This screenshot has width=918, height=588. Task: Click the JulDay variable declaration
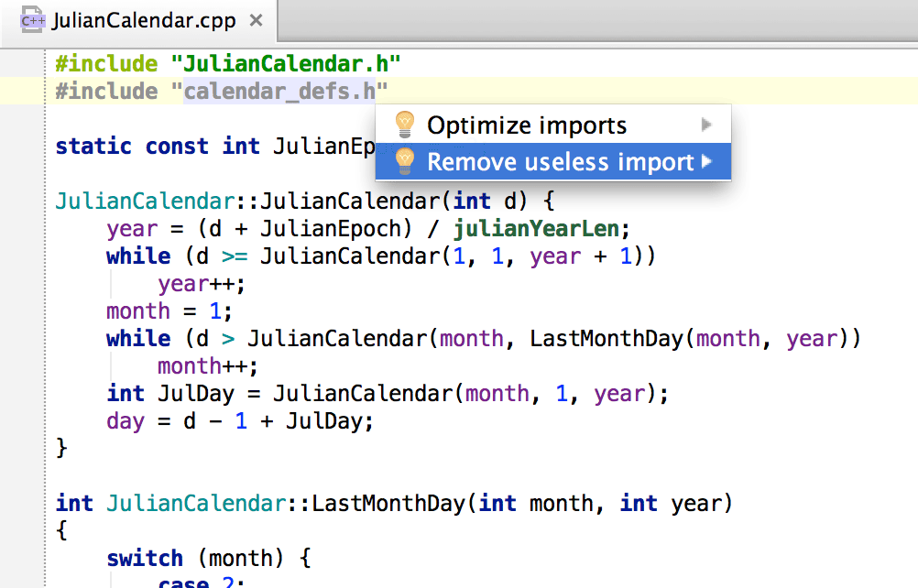(x=190, y=393)
